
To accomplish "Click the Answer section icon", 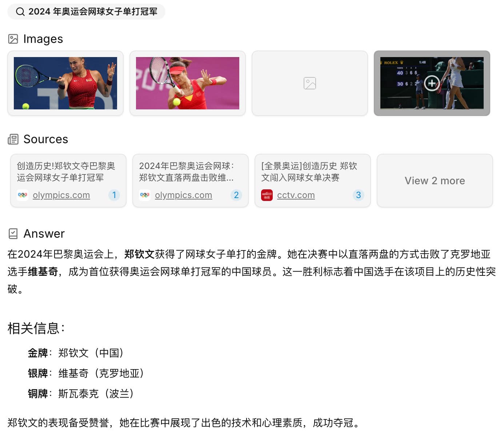I will (x=13, y=234).
